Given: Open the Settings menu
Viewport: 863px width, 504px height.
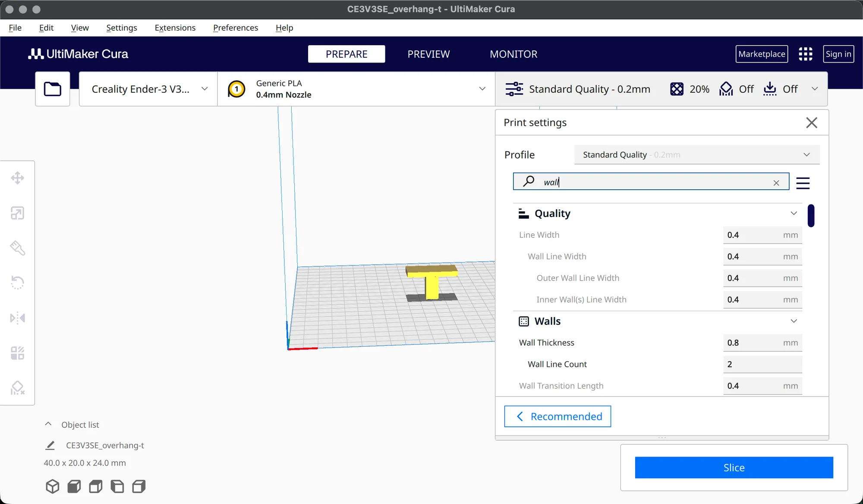Looking at the screenshot, I should coord(122,28).
